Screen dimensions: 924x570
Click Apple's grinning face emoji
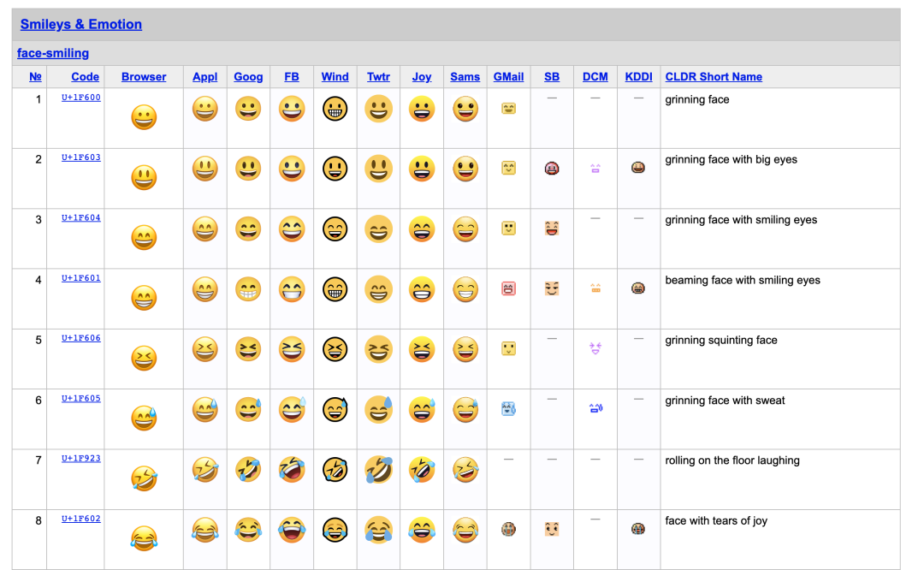[204, 109]
